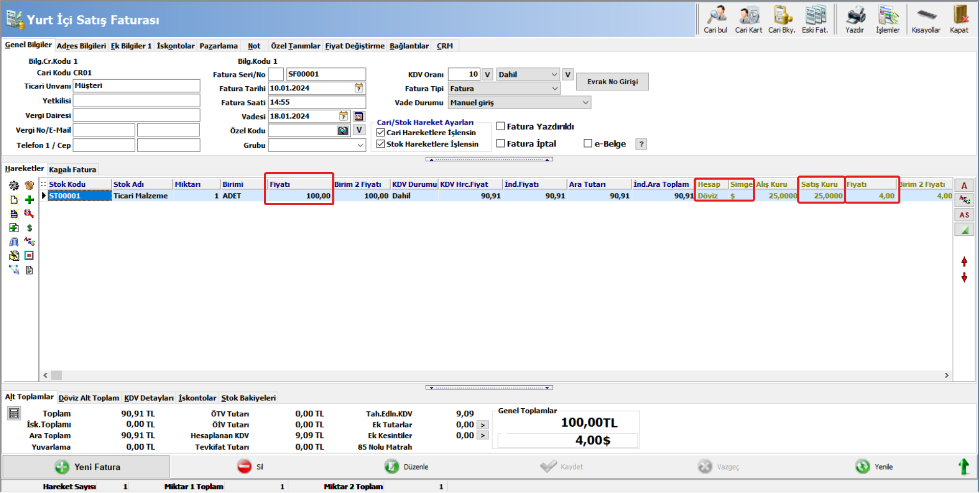Toggle Cari Hareketlere İşlensin checkbox

[380, 132]
